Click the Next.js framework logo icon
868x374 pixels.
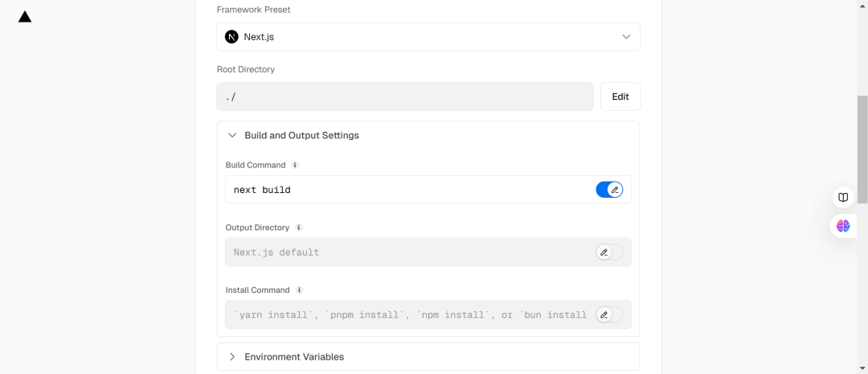[x=232, y=37]
